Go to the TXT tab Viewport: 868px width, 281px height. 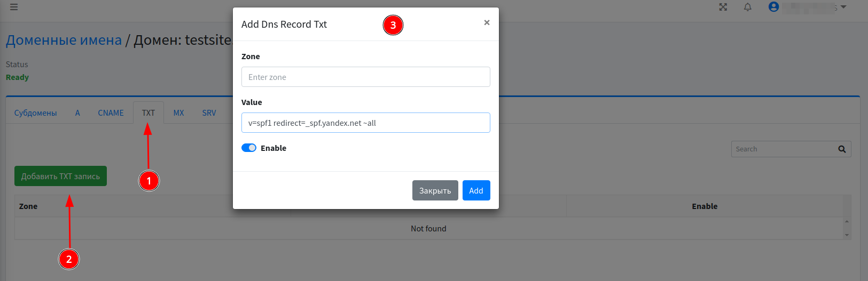(148, 113)
